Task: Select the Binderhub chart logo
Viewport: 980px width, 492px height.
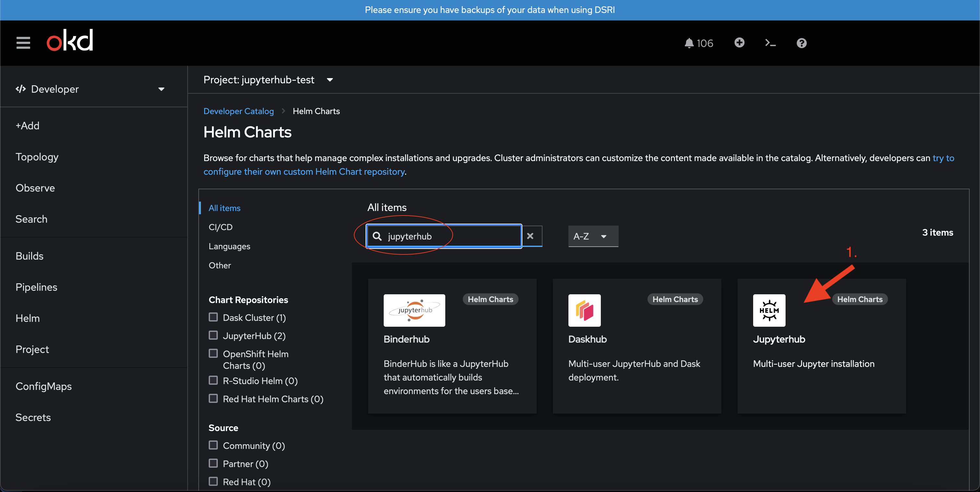Action: point(414,310)
